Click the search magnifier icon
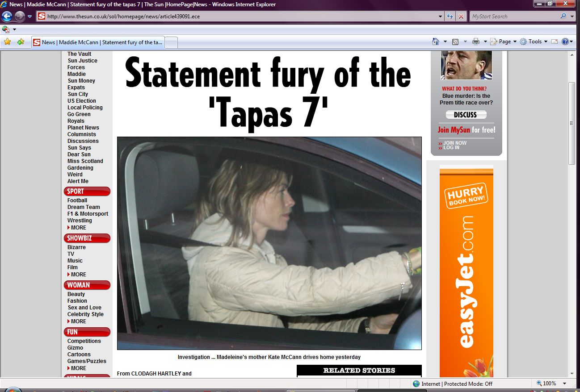580x392 pixels. click(x=563, y=17)
